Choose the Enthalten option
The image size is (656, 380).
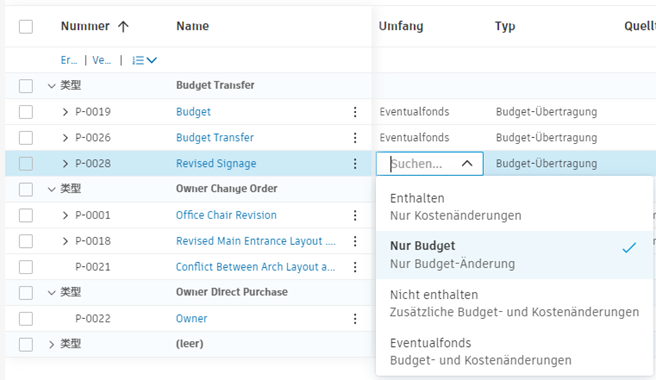515,207
